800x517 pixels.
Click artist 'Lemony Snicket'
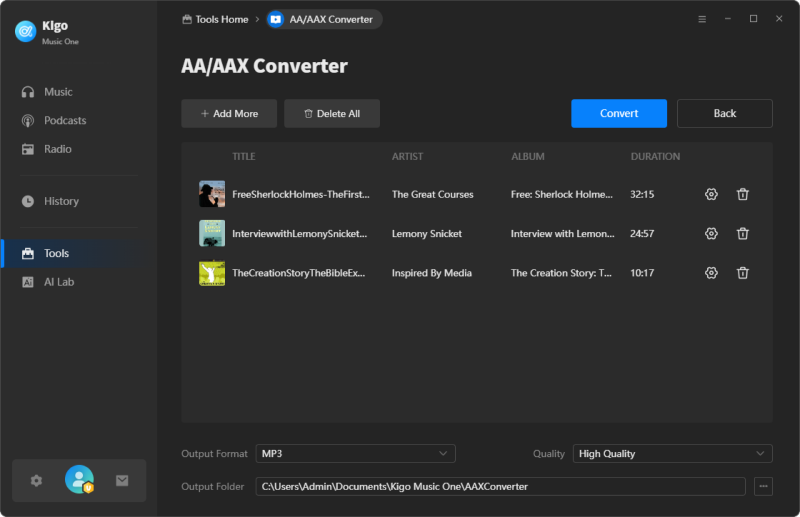click(x=427, y=234)
